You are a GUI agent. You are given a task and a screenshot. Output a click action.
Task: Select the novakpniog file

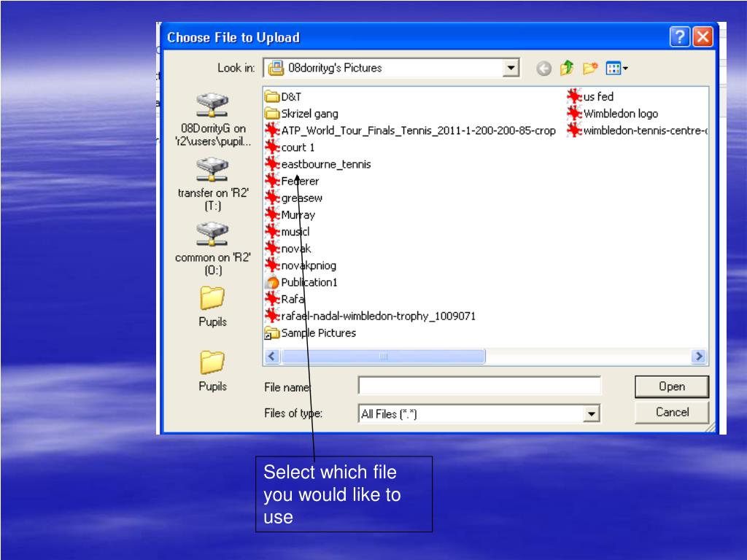(301, 265)
